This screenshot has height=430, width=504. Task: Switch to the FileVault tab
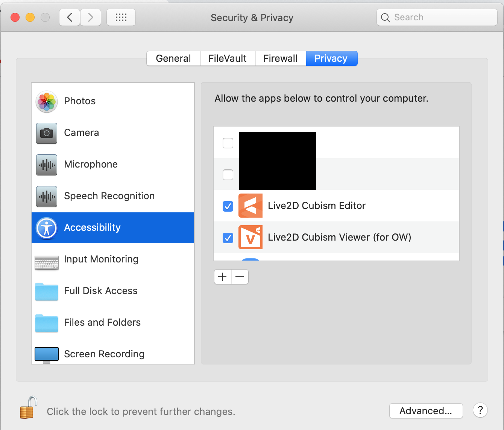point(228,58)
